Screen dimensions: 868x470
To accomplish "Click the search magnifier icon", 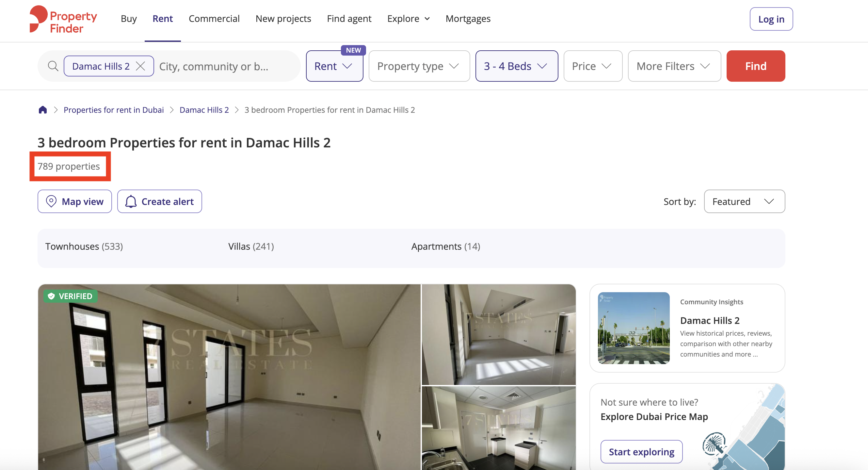I will pos(53,66).
